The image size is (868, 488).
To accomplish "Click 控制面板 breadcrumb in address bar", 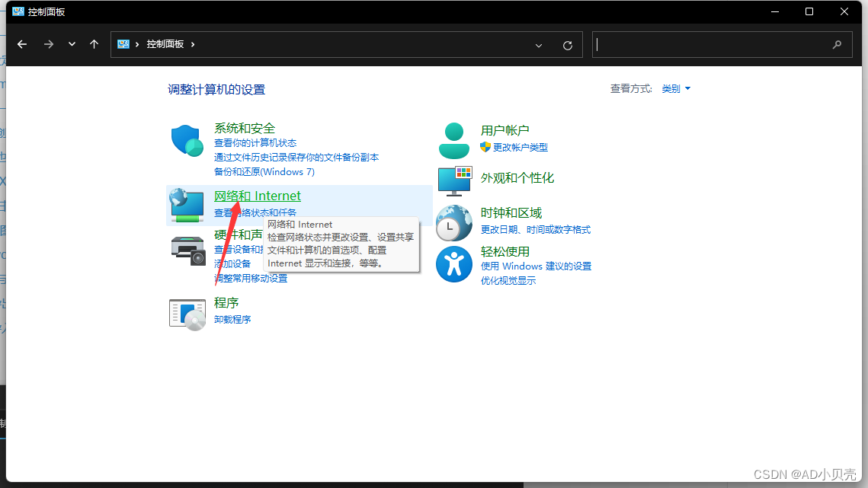I will [165, 44].
